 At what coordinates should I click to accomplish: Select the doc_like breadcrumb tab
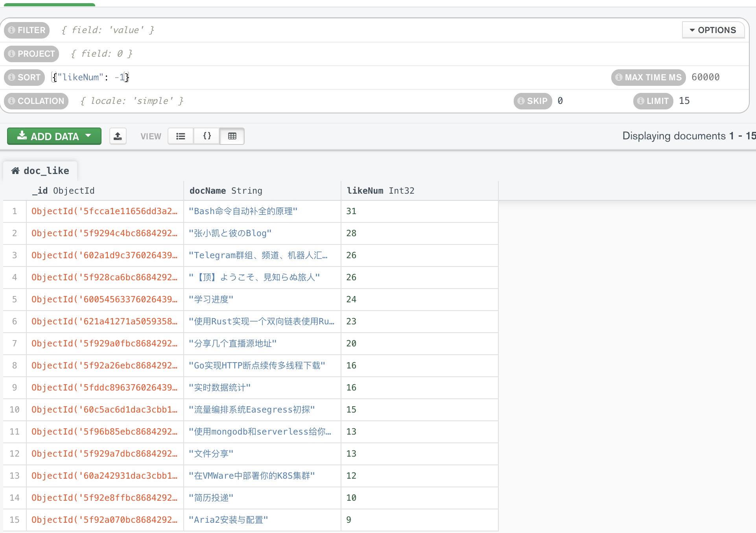[x=40, y=171]
